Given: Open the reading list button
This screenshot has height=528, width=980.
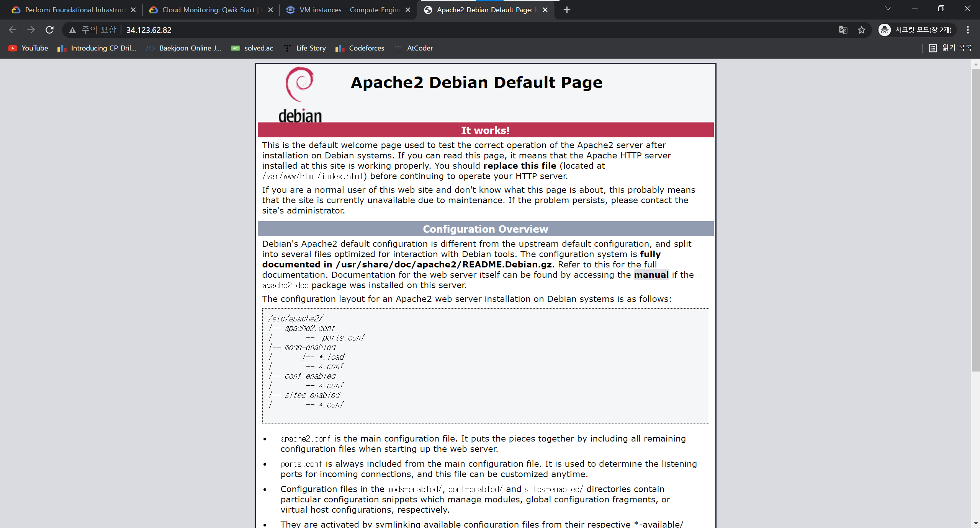Looking at the screenshot, I should [951, 48].
